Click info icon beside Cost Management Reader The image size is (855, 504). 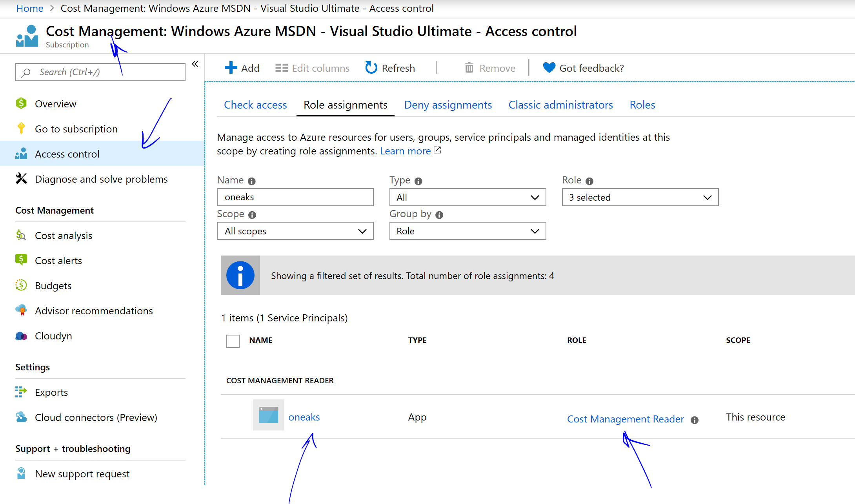click(695, 420)
